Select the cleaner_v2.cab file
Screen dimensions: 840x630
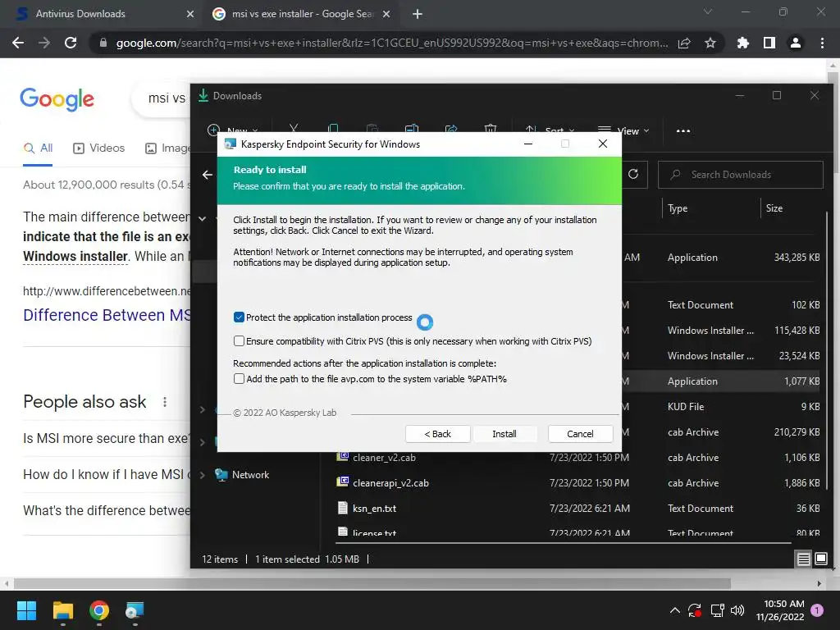click(x=384, y=458)
